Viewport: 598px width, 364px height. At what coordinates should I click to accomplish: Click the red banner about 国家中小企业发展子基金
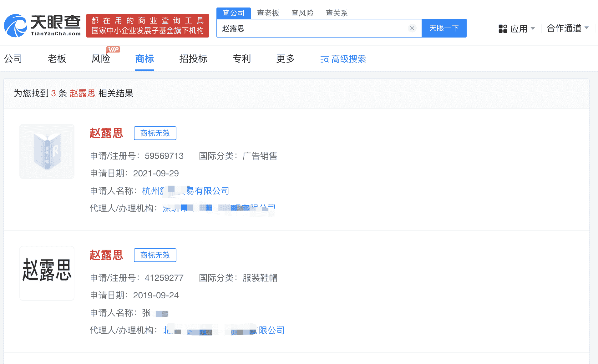click(x=148, y=26)
